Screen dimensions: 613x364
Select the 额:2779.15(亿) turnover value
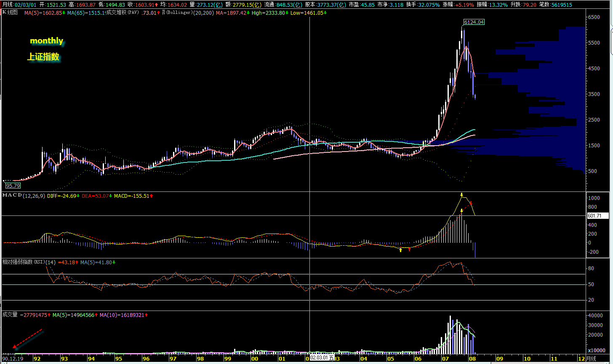click(244, 5)
